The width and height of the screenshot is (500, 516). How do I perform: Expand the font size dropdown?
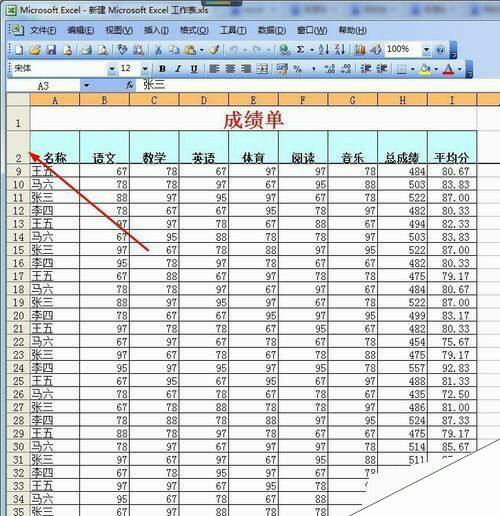tap(145, 69)
